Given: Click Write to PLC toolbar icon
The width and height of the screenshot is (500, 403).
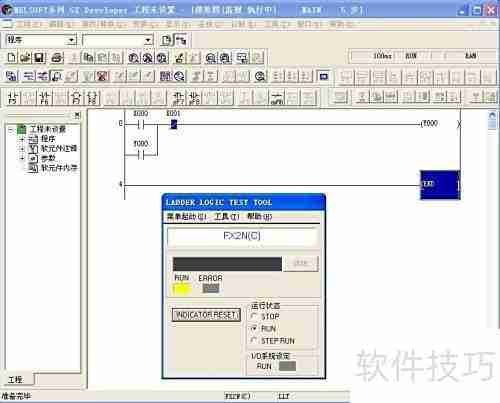Looking at the screenshot, I should coord(180,58).
